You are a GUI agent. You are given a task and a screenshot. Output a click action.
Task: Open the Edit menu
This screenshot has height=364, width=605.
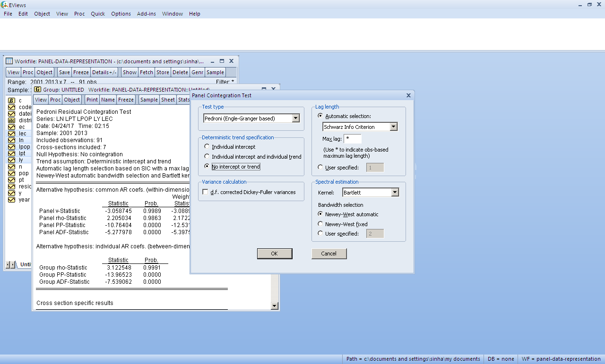pyautogui.click(x=23, y=14)
